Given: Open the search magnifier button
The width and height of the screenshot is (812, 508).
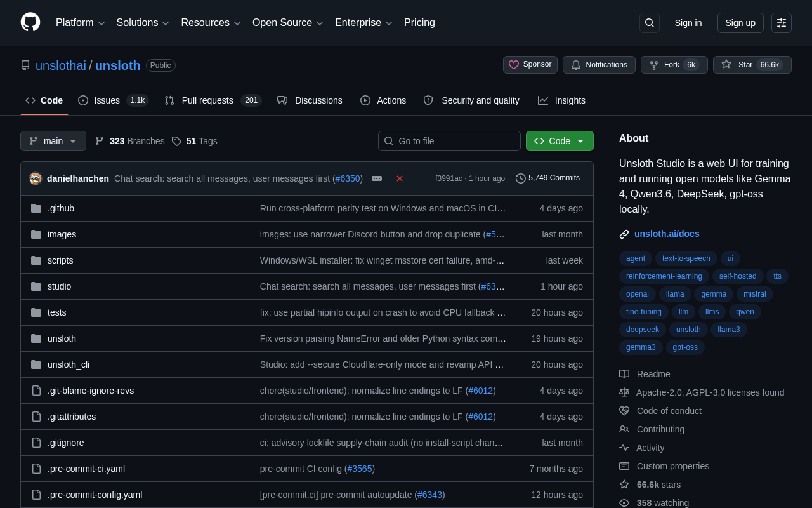Looking at the screenshot, I should [650, 23].
